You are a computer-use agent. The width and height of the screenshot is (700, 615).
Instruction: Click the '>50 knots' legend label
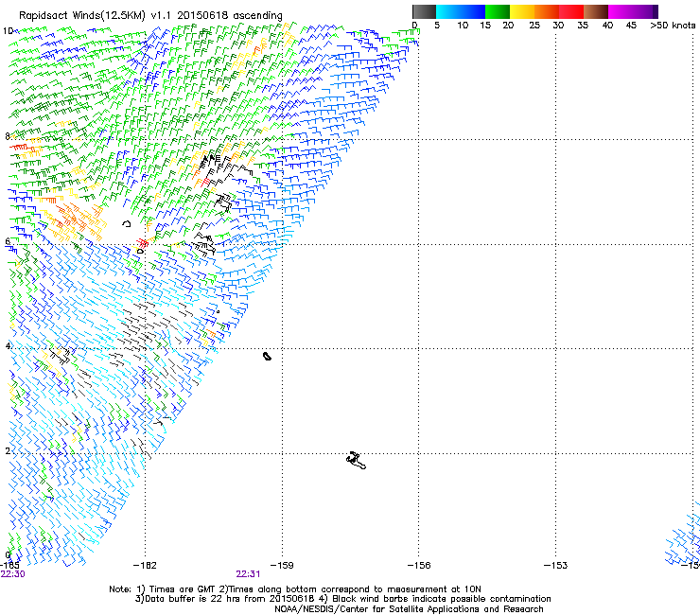click(673, 26)
